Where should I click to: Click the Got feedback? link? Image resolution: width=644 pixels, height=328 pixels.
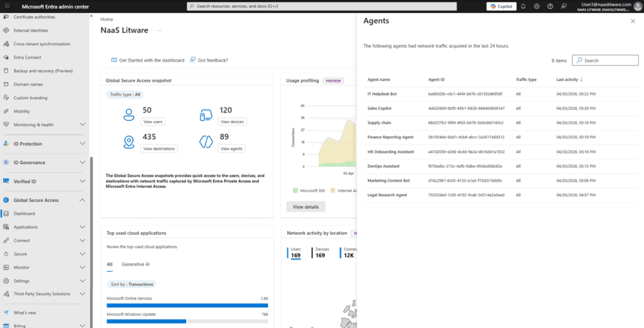[x=209, y=60]
